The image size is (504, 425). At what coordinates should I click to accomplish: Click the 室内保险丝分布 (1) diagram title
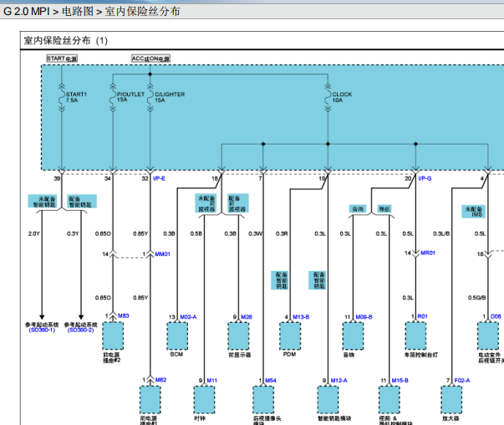[65, 41]
